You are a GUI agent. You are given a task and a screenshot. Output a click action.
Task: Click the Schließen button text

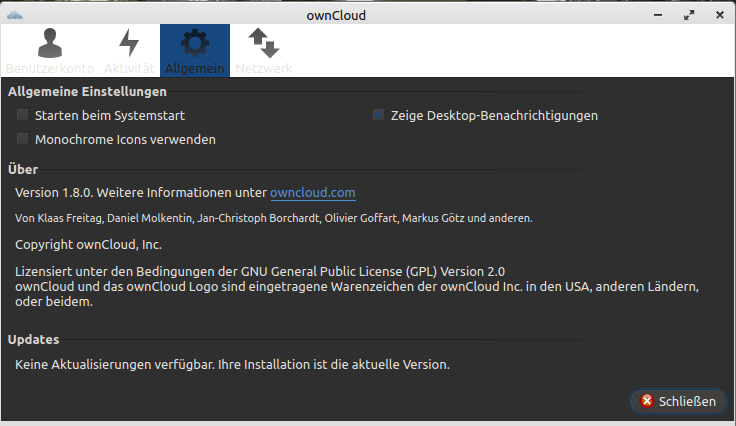pos(687,402)
